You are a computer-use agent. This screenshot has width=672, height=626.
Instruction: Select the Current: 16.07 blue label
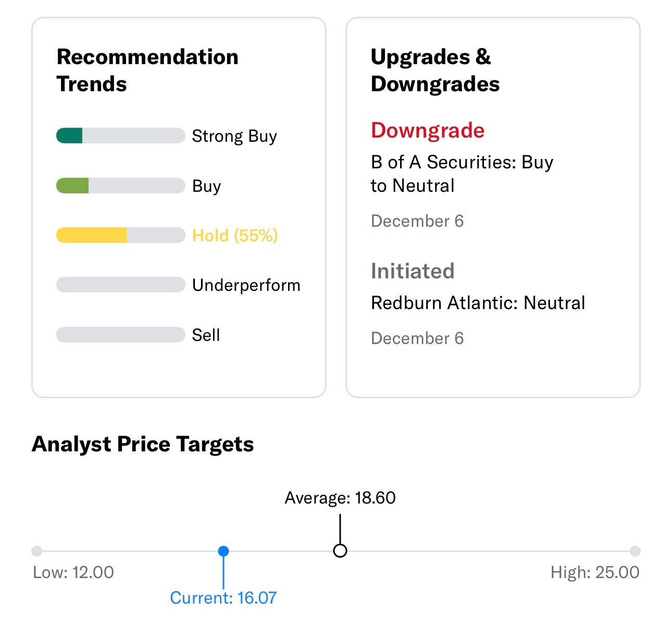223,598
